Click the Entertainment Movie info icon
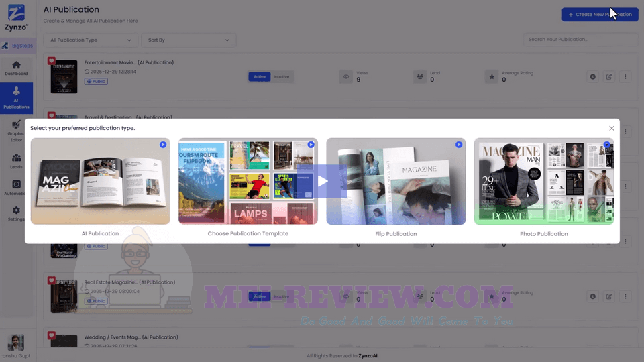 pos(592,76)
